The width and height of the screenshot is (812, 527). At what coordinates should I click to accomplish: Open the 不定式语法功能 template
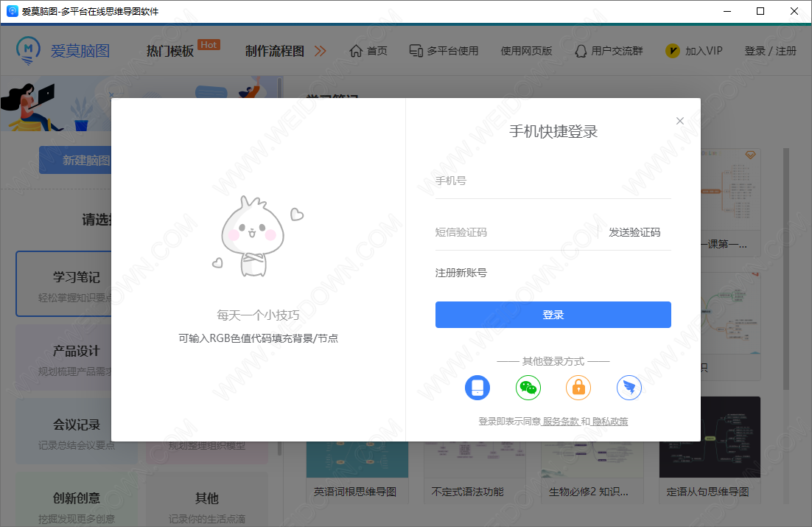click(x=475, y=472)
